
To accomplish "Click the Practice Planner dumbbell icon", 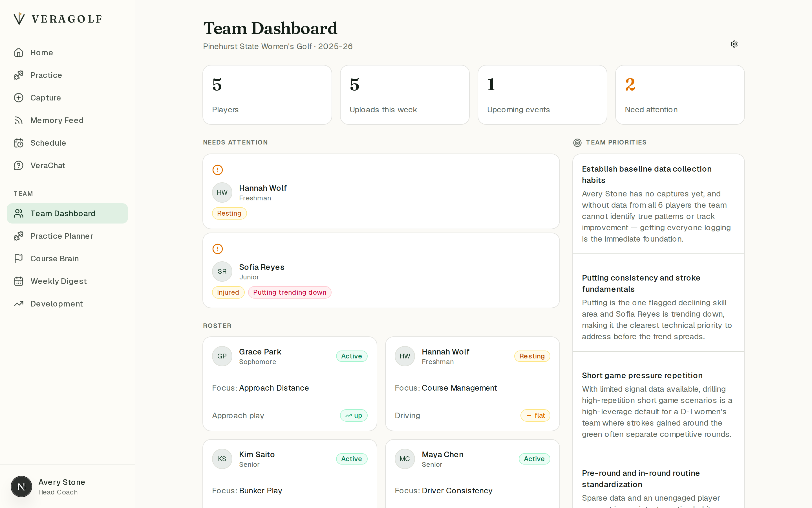I will [x=19, y=236].
